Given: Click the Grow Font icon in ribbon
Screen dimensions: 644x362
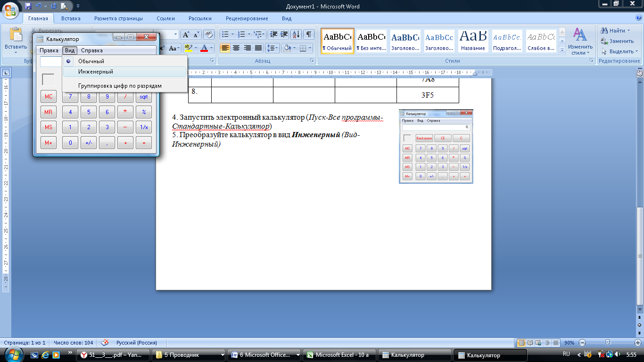Looking at the screenshot, I should pyautogui.click(x=186, y=34).
